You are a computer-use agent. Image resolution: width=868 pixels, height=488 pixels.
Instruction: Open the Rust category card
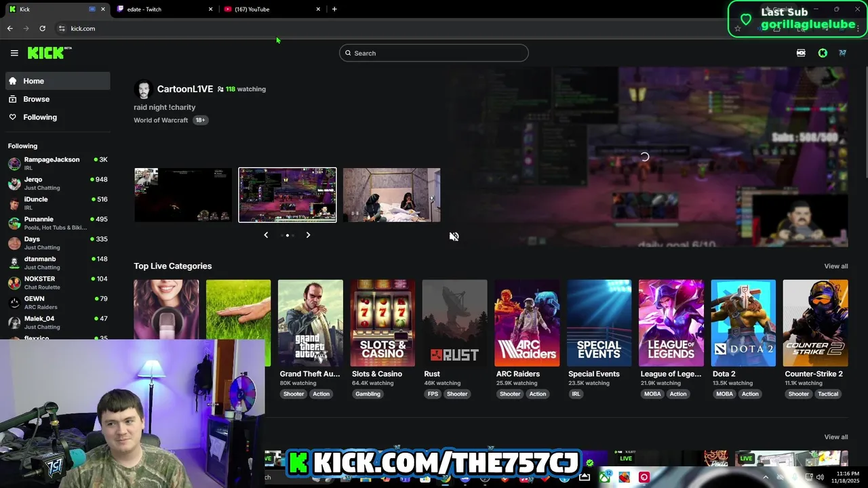454,323
